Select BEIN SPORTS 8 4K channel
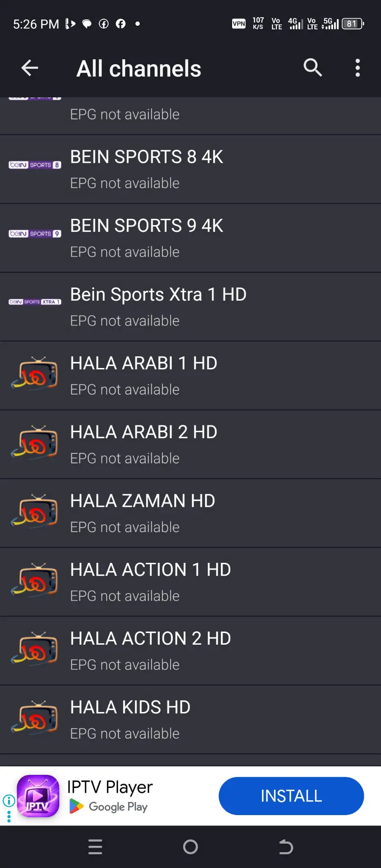The width and height of the screenshot is (381, 868). [x=190, y=170]
